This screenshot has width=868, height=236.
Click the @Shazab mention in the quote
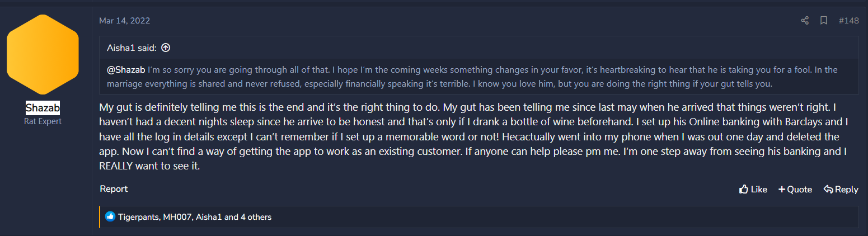point(126,70)
